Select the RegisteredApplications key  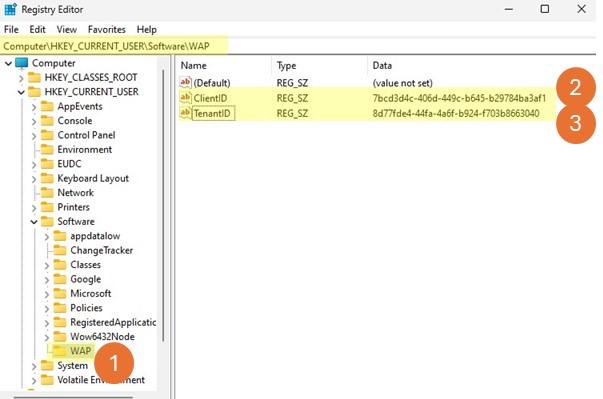pos(113,322)
